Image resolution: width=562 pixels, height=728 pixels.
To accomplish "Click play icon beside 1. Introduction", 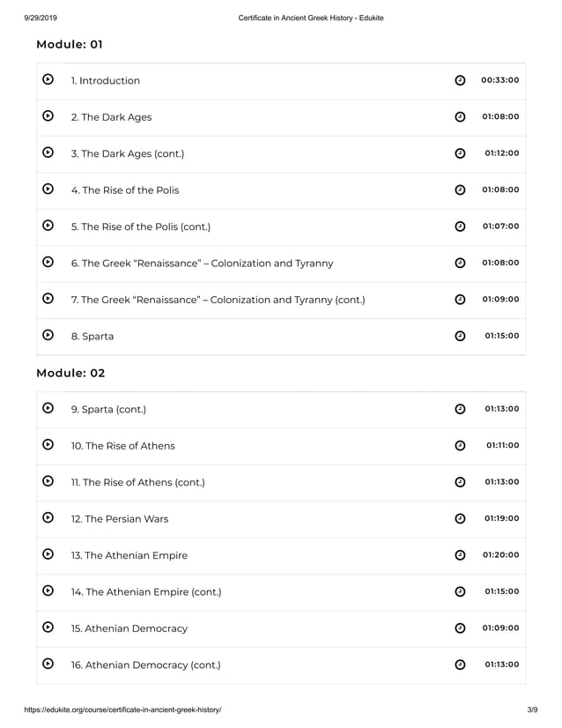I will click(x=48, y=80).
